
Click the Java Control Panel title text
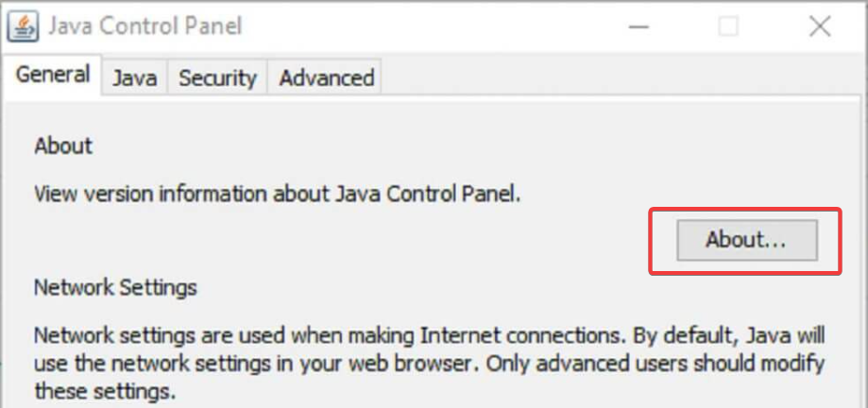(x=145, y=26)
